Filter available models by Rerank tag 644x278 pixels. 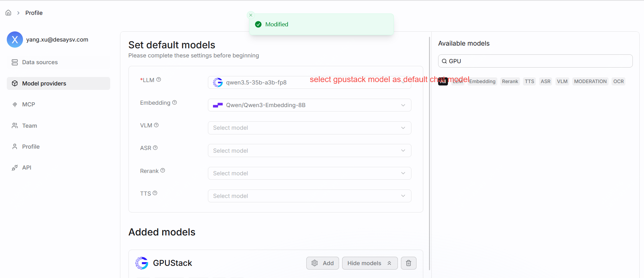coord(510,81)
